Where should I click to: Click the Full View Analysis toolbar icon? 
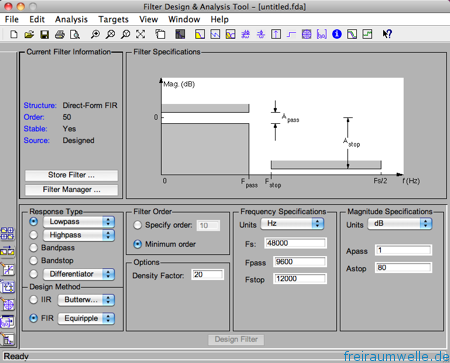pos(160,34)
